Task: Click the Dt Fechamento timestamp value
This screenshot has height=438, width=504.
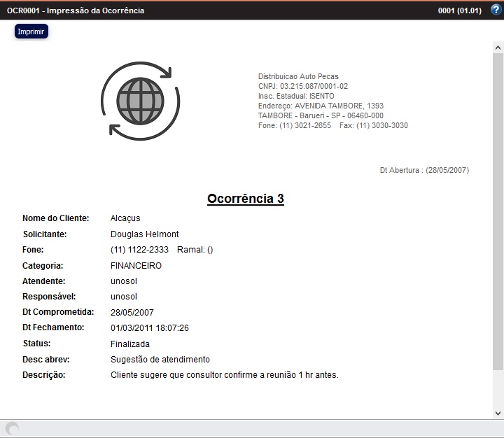Action: point(150,327)
